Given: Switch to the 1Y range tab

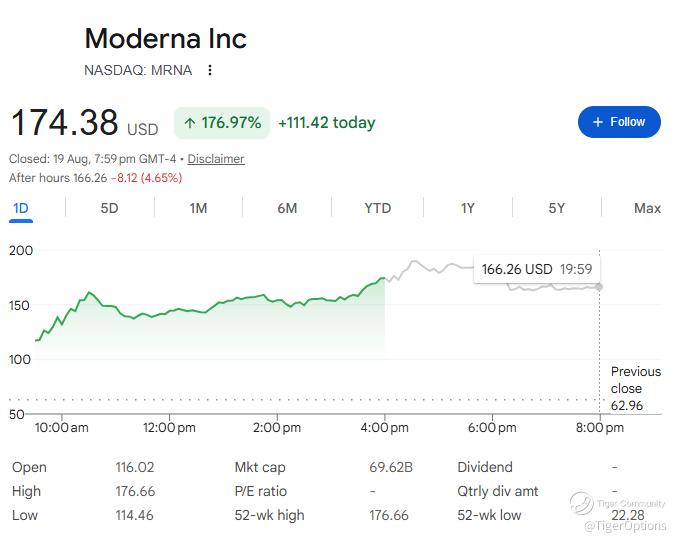Looking at the screenshot, I should click(x=468, y=208).
